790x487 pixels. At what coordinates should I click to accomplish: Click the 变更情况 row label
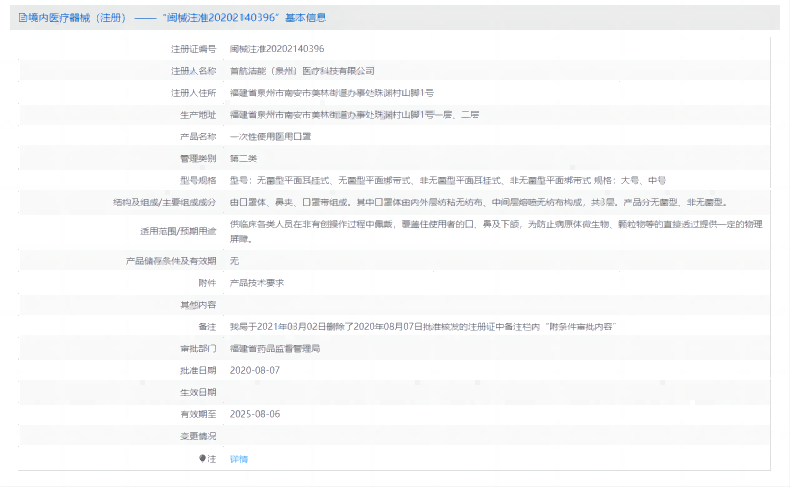(x=197, y=435)
